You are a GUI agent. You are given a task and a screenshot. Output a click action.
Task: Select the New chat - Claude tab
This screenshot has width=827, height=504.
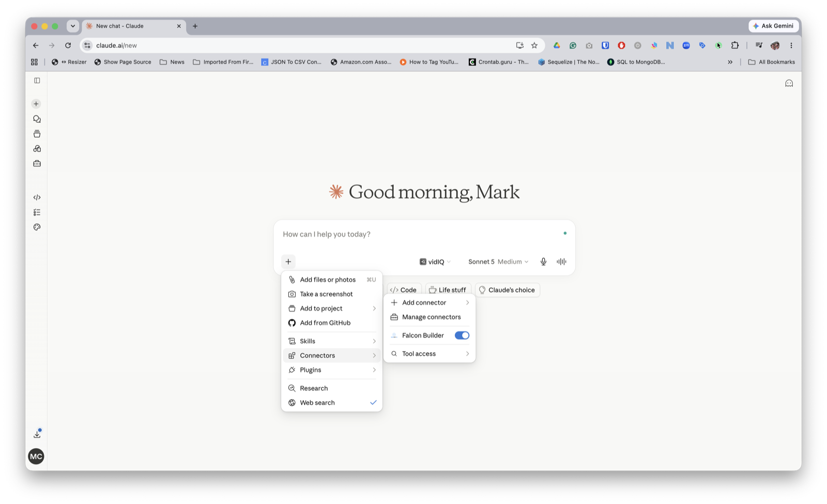tap(134, 26)
